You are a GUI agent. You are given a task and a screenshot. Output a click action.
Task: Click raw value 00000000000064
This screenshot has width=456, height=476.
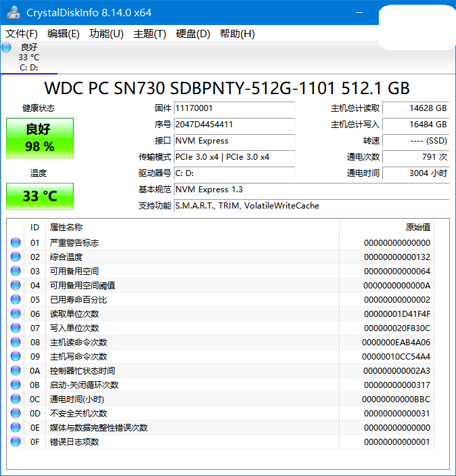(x=397, y=271)
